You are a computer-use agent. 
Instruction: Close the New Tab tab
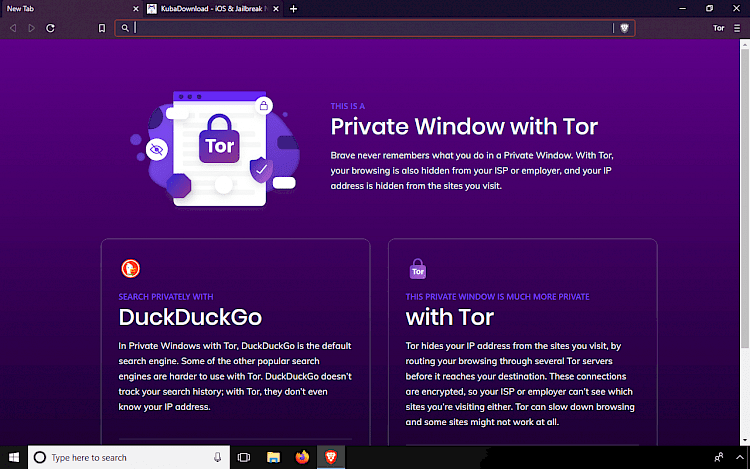tap(136, 9)
